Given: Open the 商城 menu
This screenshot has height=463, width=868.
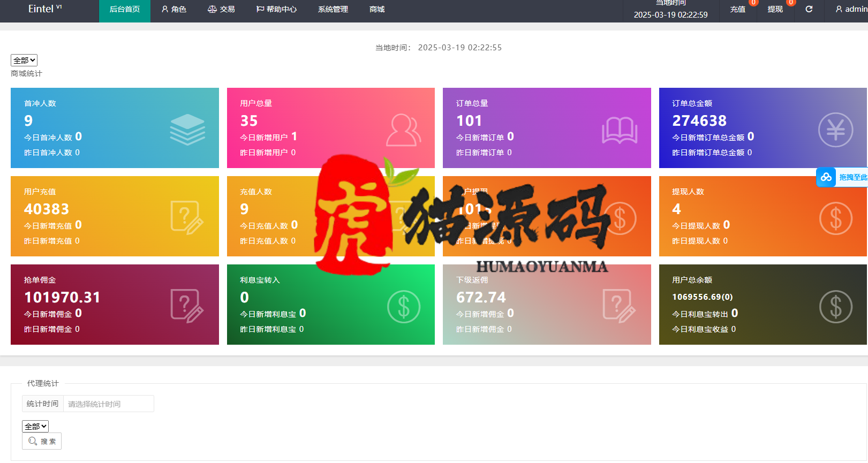Looking at the screenshot, I should (x=377, y=9).
